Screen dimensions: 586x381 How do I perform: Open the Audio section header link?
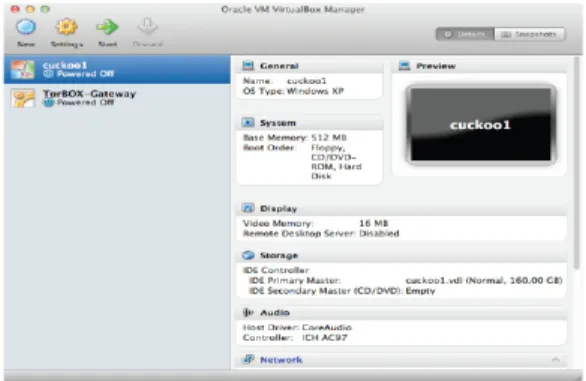click(275, 313)
